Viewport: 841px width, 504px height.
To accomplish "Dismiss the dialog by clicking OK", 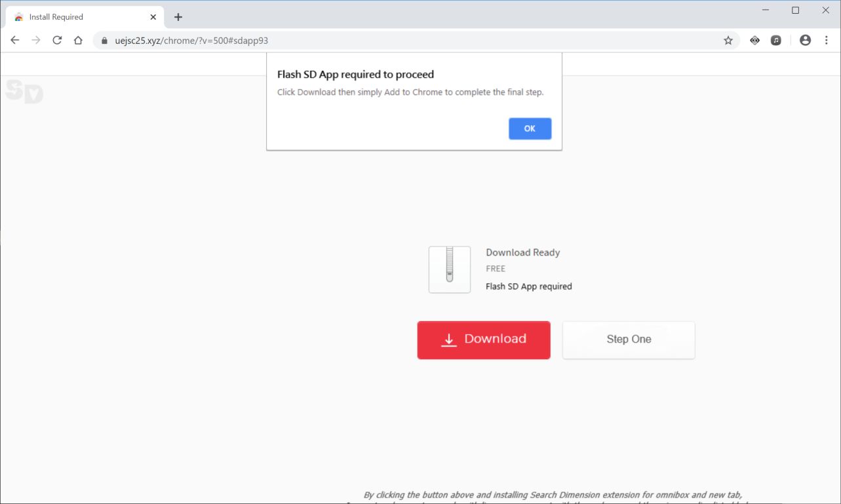I will [x=530, y=128].
